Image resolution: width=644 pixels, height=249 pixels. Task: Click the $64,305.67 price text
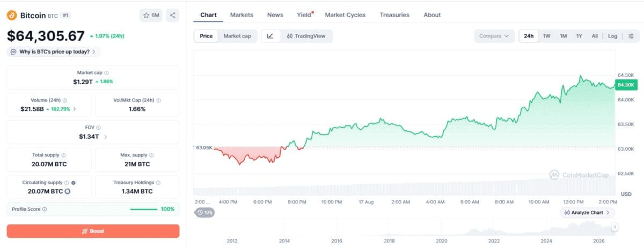[46, 36]
